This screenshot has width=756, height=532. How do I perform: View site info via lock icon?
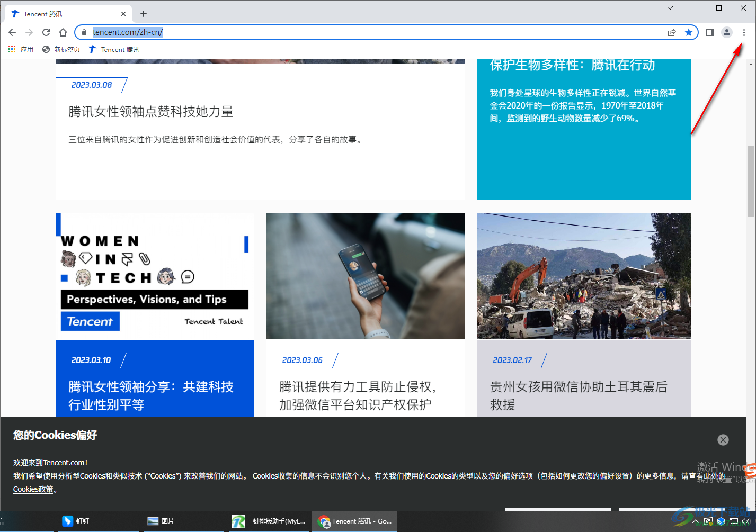pyautogui.click(x=84, y=32)
